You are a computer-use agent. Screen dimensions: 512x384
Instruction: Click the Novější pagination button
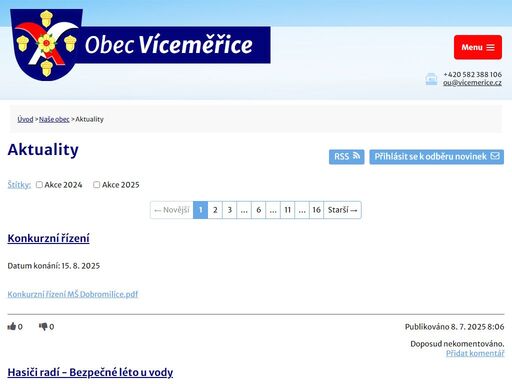[x=172, y=210]
